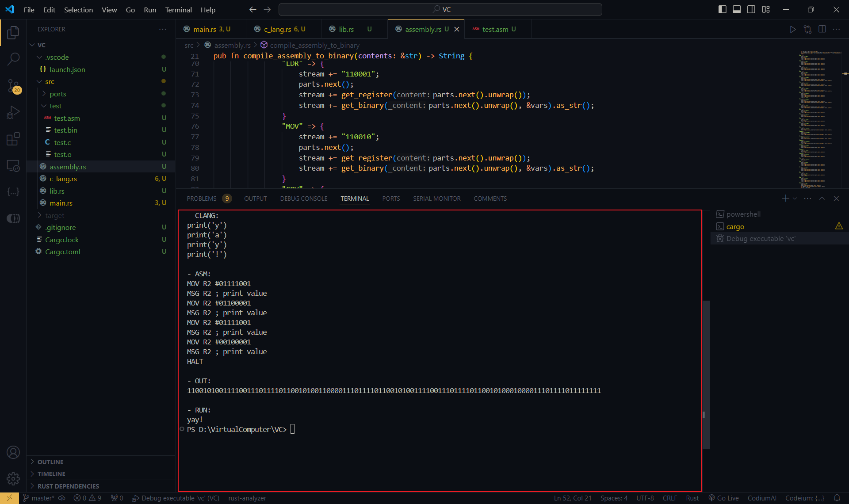Toggle the bottom panel visibility

(737, 9)
